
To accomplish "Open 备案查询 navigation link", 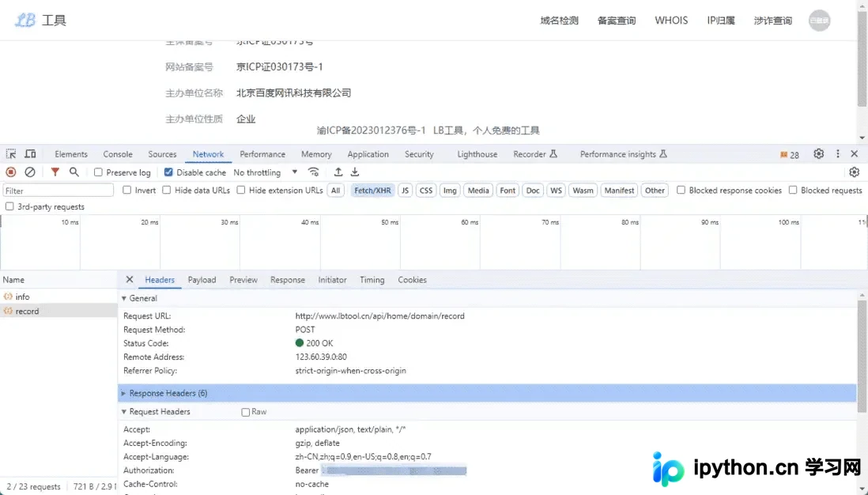I will point(616,21).
